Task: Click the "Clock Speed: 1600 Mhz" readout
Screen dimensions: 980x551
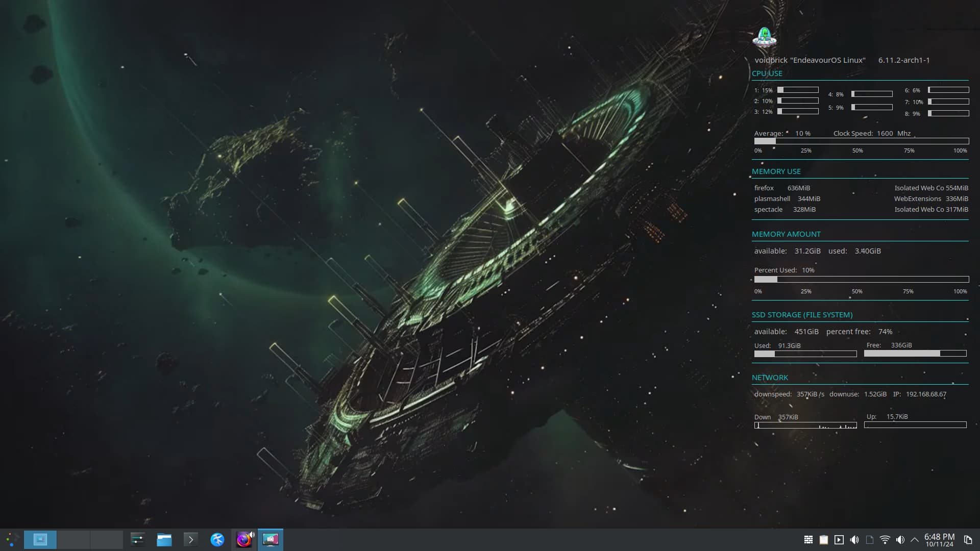Action: tap(872, 134)
